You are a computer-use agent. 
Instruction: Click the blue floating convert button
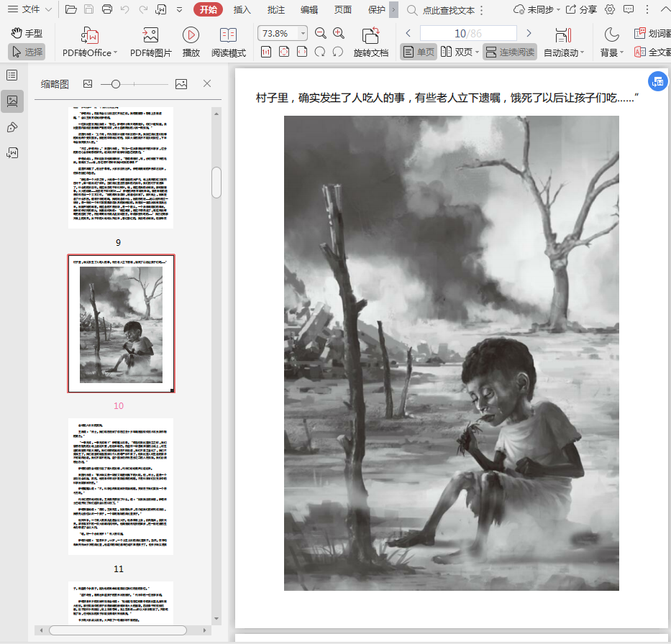point(658,81)
